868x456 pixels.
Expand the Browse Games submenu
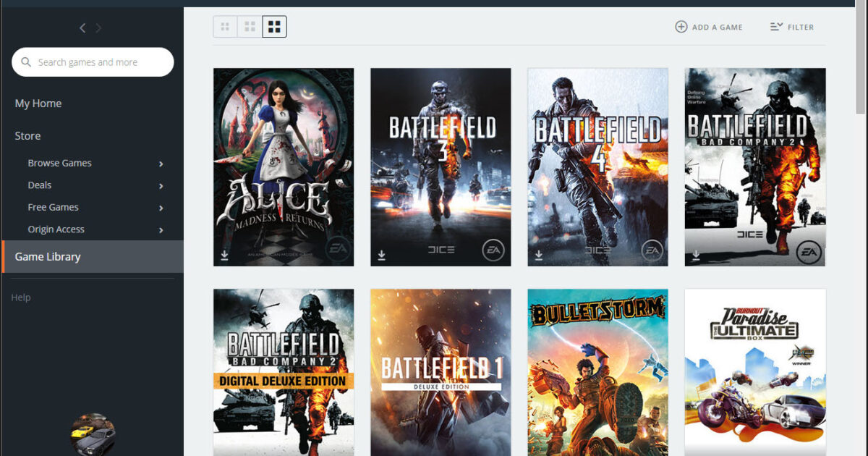pyautogui.click(x=161, y=164)
